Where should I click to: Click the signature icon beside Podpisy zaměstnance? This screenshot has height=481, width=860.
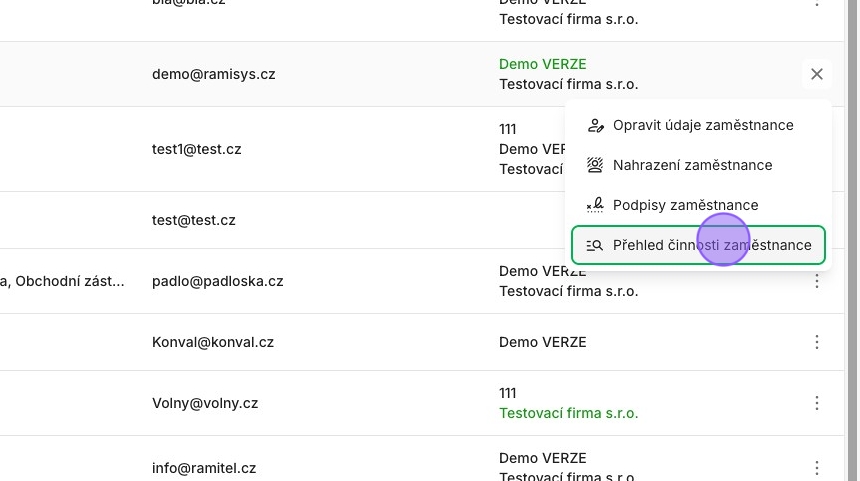[x=595, y=205]
